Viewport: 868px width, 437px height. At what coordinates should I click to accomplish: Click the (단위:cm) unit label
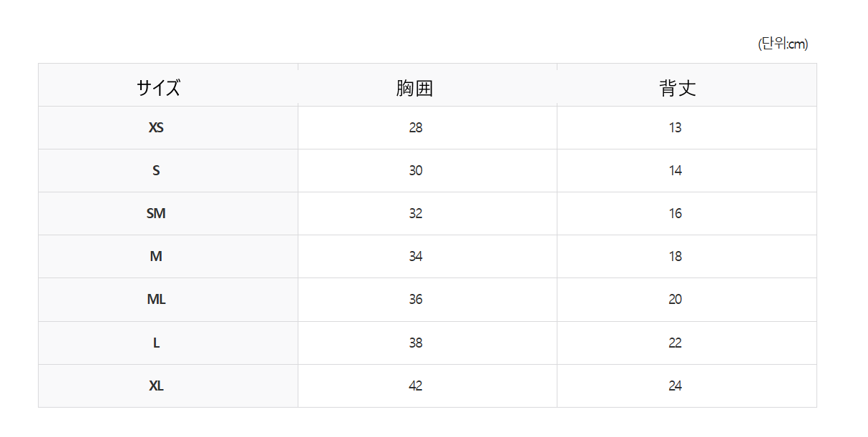click(x=783, y=44)
